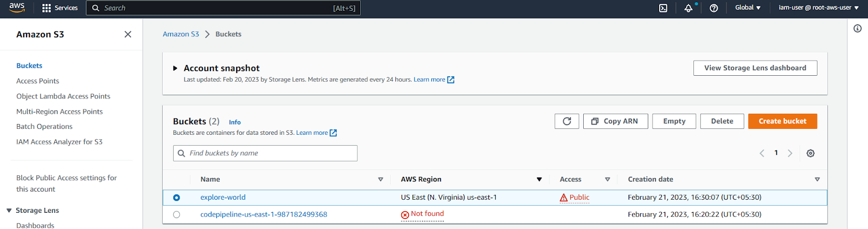The height and width of the screenshot is (229, 868).
Task: Click the Not found error icon
Action: [x=405, y=215]
